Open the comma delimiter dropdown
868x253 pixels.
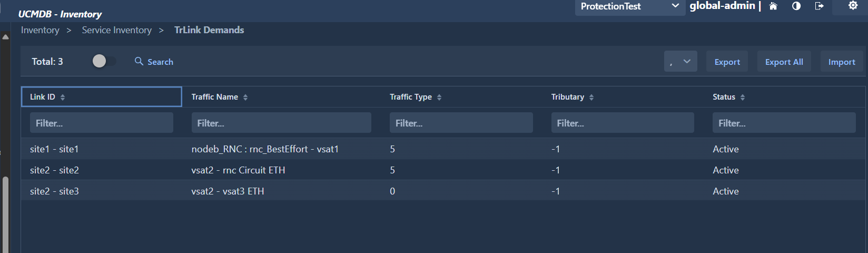coord(680,62)
